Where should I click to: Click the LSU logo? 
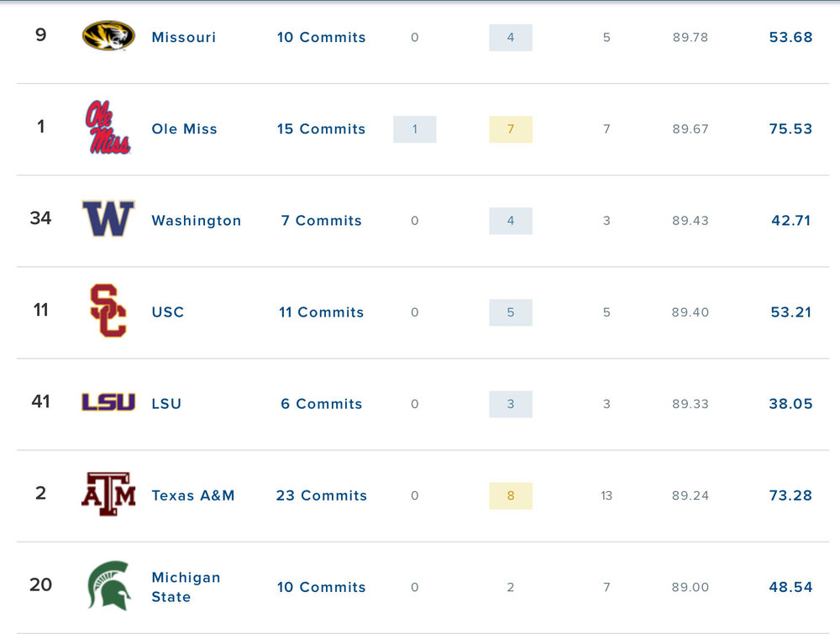tap(108, 402)
